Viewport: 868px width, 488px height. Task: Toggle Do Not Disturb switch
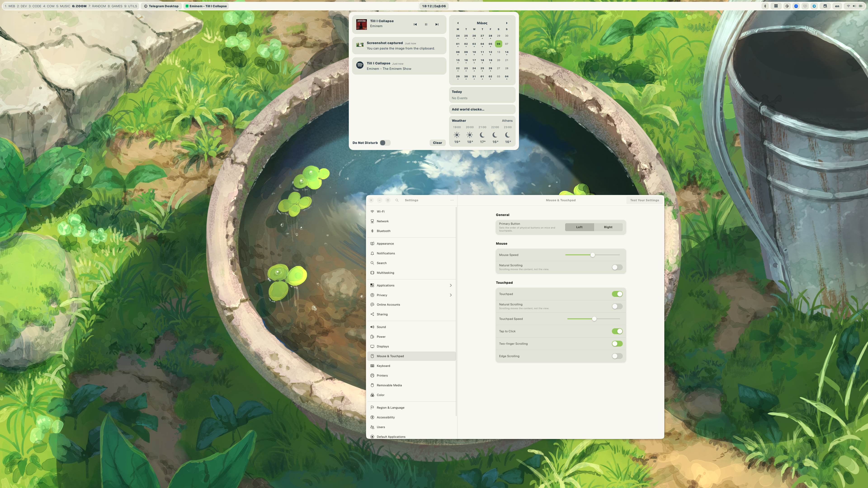385,143
